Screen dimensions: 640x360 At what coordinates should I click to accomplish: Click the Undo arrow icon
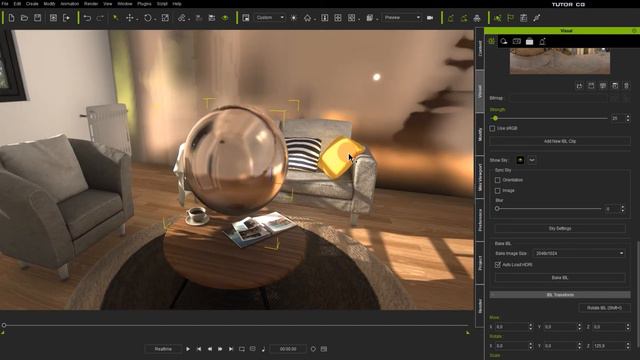pos(87,18)
